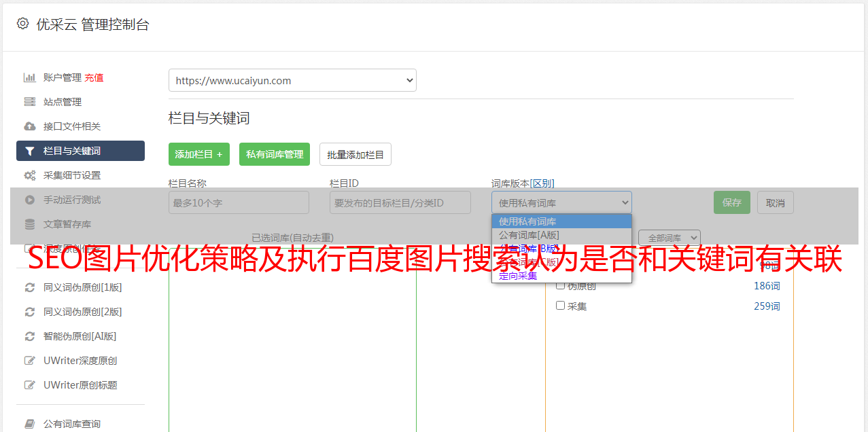The image size is (868, 432).
Task: Open 同义词伪原创[1版] in the sidebar
Action: click(x=83, y=287)
